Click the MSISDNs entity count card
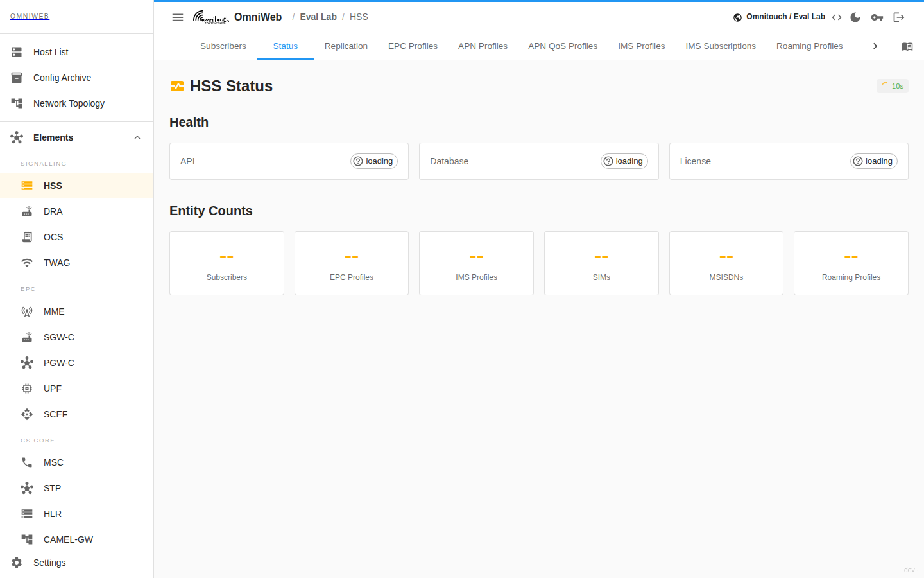This screenshot has width=924, height=578. point(726,263)
